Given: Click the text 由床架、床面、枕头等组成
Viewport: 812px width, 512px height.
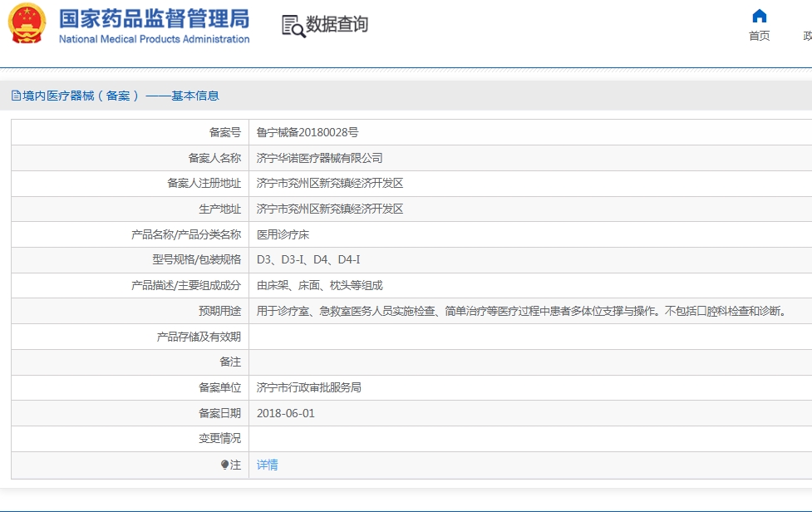Looking at the screenshot, I should pyautogui.click(x=319, y=286).
